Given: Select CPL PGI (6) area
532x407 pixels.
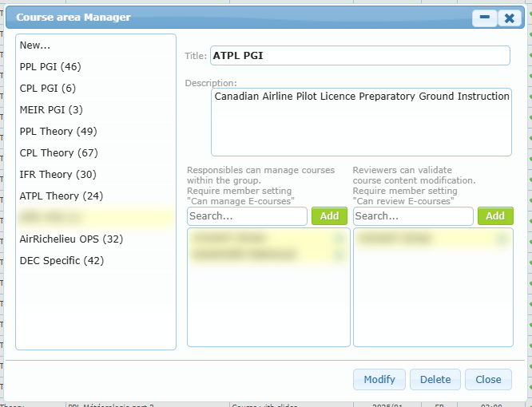Looking at the screenshot, I should (96, 88).
